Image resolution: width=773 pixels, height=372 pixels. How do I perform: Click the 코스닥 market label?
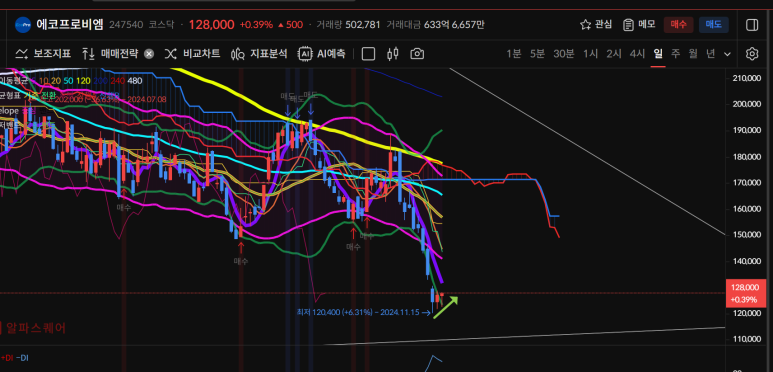coord(162,24)
